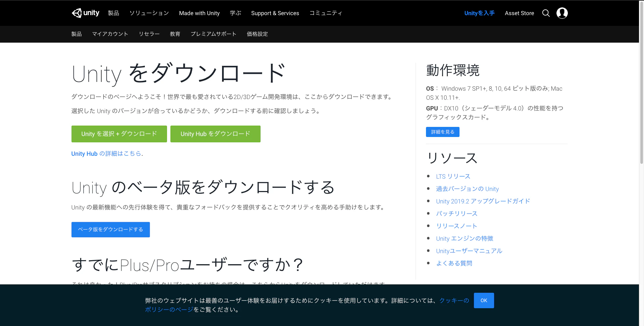644x326 pixels.
Task: Select プレミアムサポート in sub navigation
Action: coord(213,34)
